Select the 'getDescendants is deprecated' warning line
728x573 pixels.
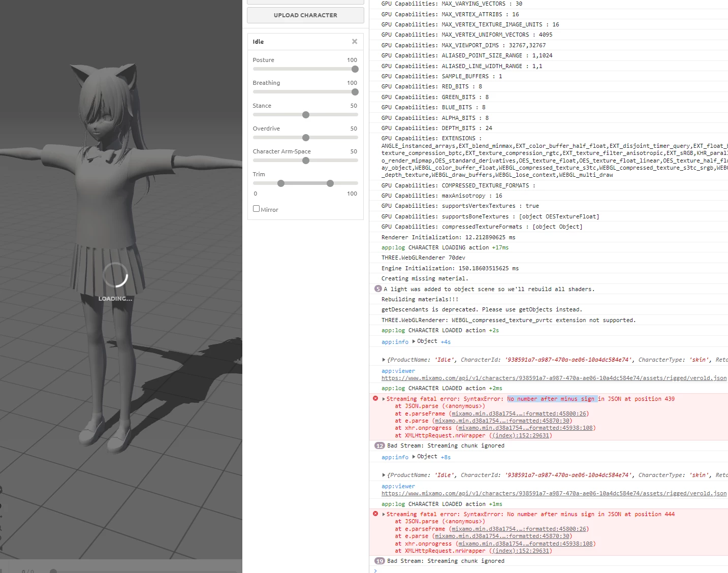[482, 309]
